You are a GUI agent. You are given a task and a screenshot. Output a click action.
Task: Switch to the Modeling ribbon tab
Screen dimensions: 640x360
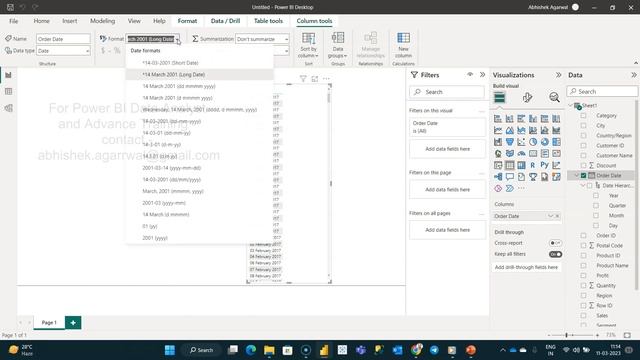click(102, 21)
